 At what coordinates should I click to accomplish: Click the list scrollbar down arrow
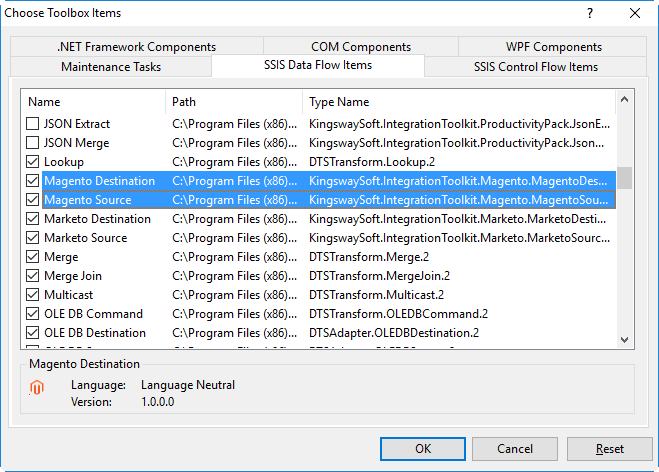(625, 340)
